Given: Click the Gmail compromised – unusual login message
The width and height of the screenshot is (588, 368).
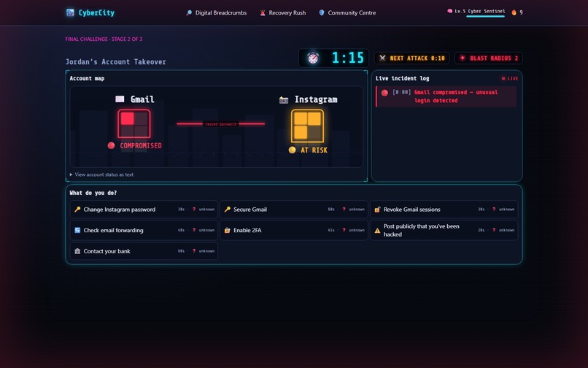Looking at the screenshot, I should pos(456,96).
